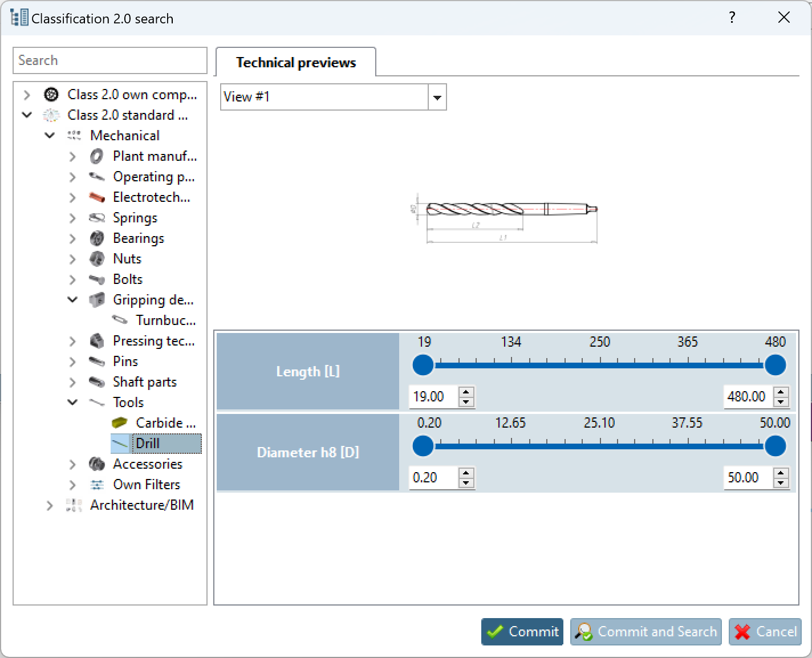Click the Own Filters icon

(x=97, y=485)
